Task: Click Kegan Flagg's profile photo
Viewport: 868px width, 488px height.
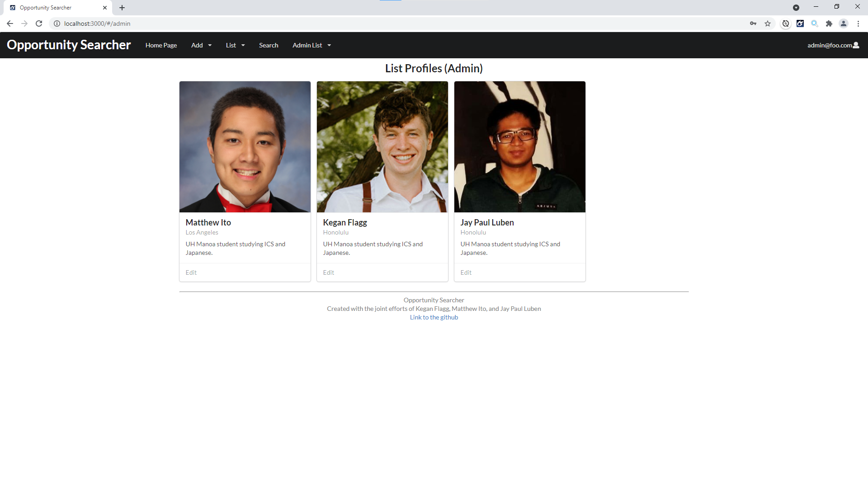Action: [x=382, y=147]
